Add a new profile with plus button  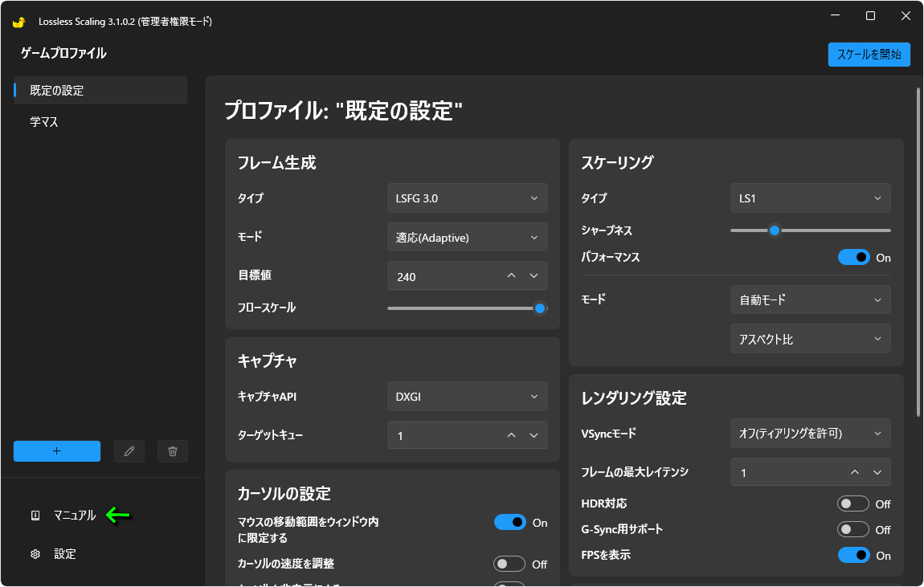point(57,451)
